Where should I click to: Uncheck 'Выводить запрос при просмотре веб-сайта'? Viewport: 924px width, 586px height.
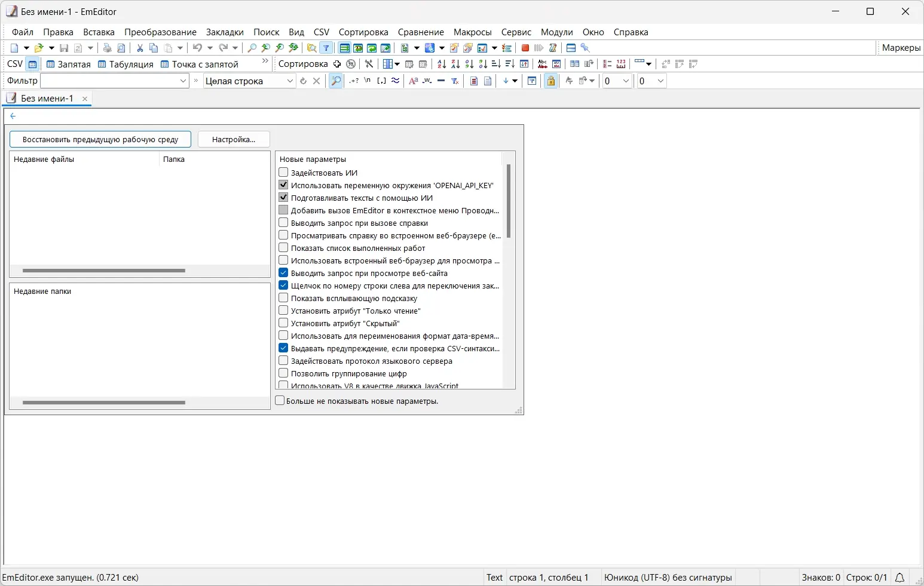[x=283, y=272]
